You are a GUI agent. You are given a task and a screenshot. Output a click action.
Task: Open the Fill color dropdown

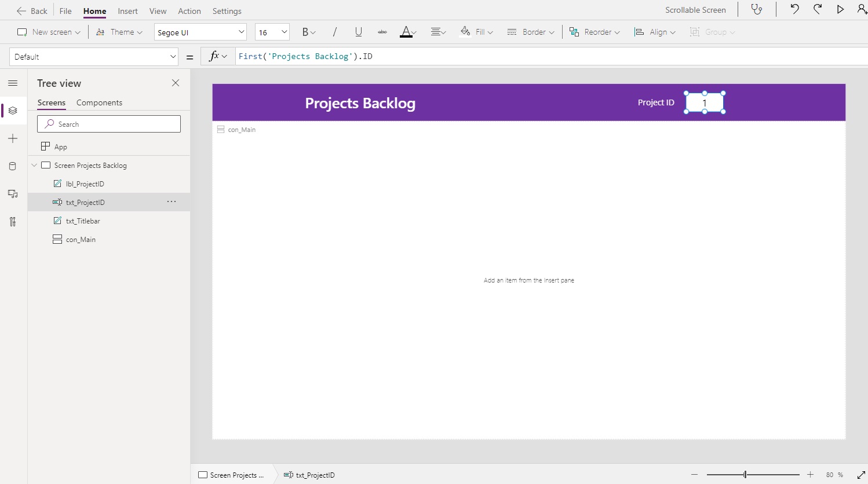[x=476, y=32]
